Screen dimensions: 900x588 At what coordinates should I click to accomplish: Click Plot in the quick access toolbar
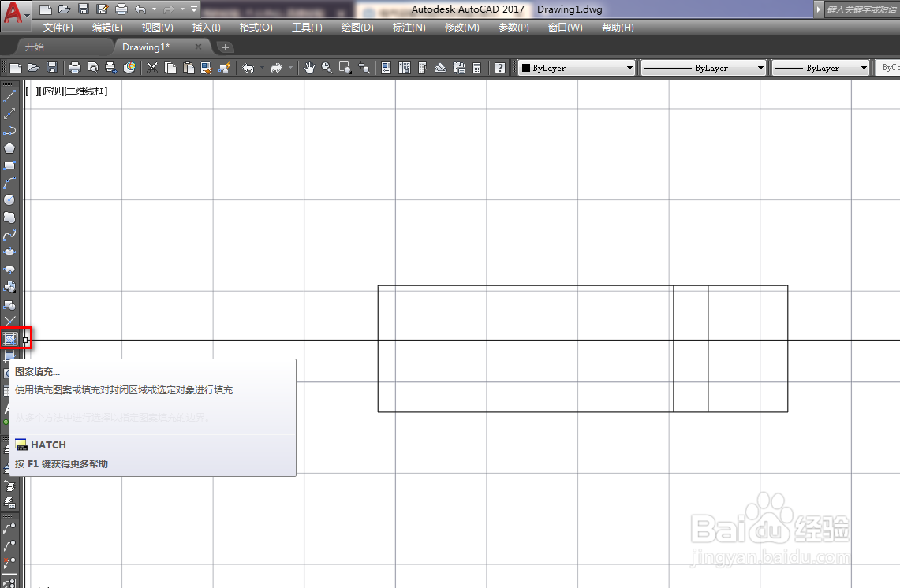[x=121, y=9]
